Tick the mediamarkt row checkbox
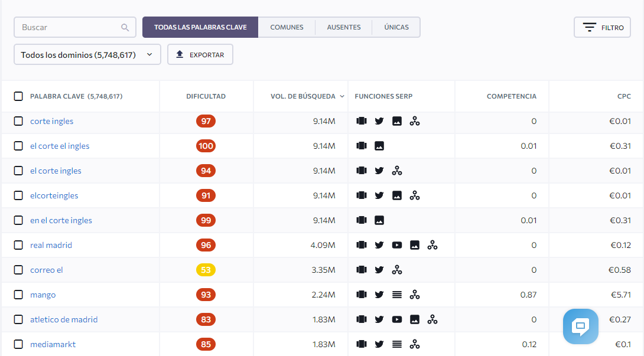The image size is (644, 356). coord(18,344)
